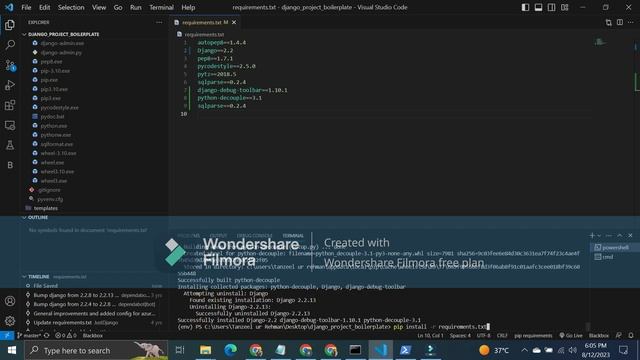The image size is (640, 360).
Task: Open the new terminal launch profile dropdown
Action: pos(599,236)
